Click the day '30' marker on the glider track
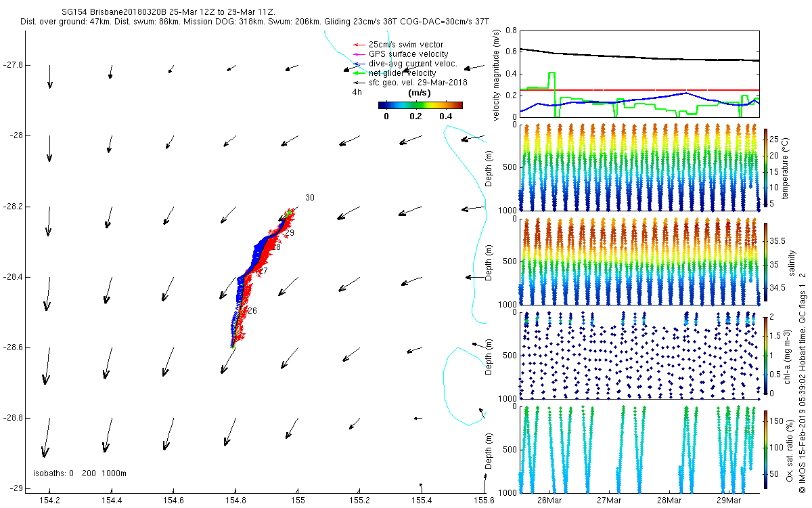 click(310, 198)
